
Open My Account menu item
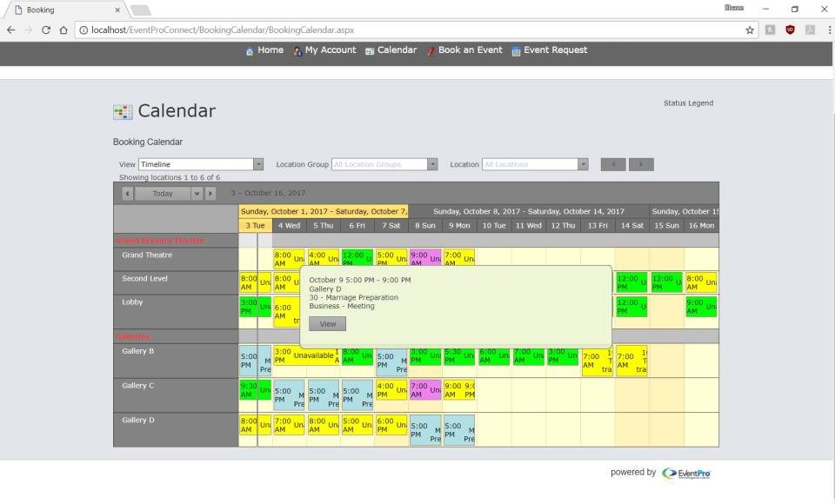tap(331, 50)
